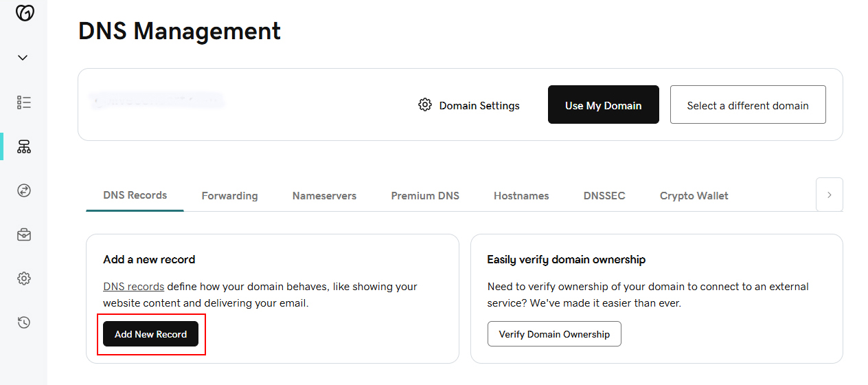Select the domain network icon in the sidebar
The height and width of the screenshot is (385, 868).
(x=24, y=146)
